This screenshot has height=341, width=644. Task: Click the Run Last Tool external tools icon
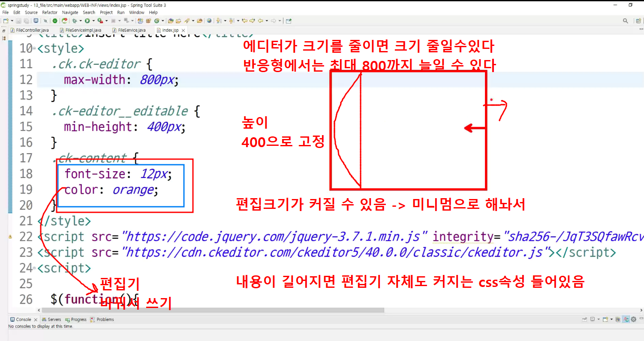coord(100,21)
